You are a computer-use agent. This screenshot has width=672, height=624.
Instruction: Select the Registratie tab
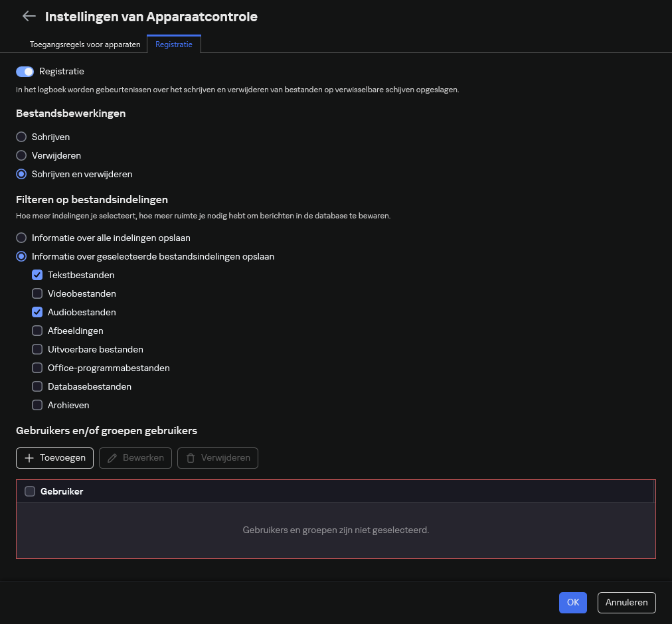tap(173, 44)
